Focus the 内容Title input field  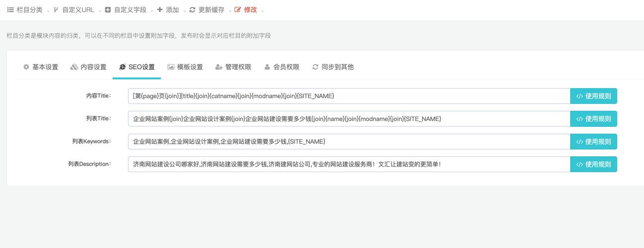coord(350,96)
